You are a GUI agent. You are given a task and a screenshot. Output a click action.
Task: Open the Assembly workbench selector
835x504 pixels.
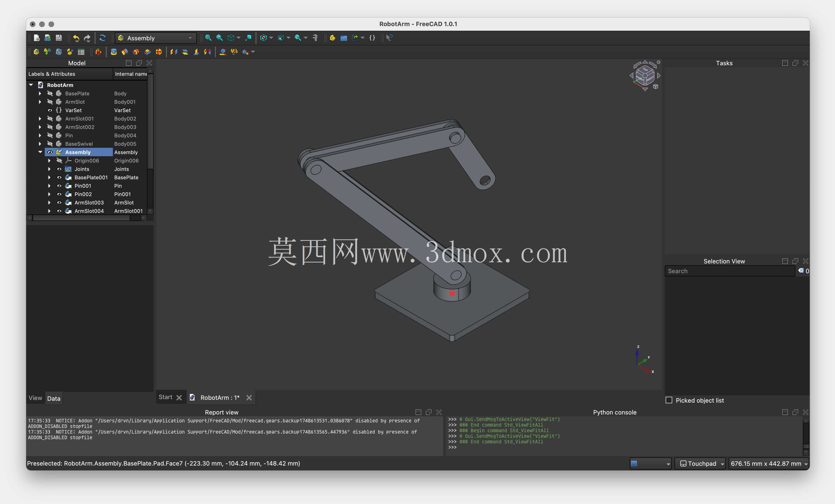156,38
